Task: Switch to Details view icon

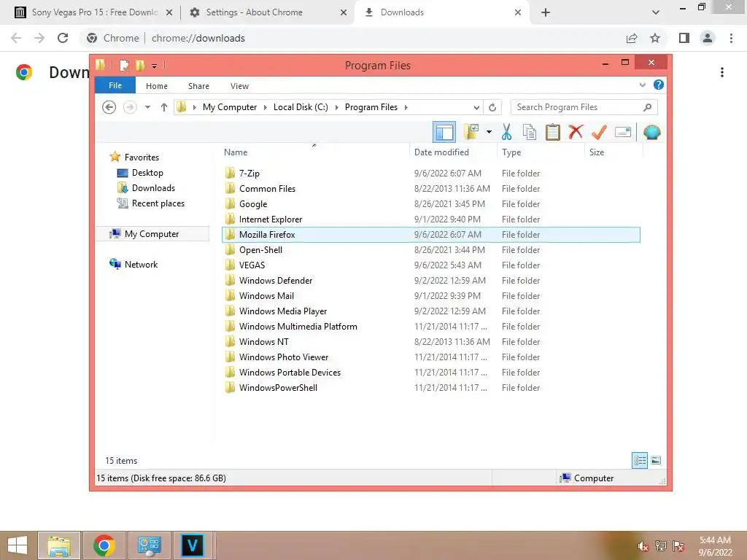Action: (640, 461)
